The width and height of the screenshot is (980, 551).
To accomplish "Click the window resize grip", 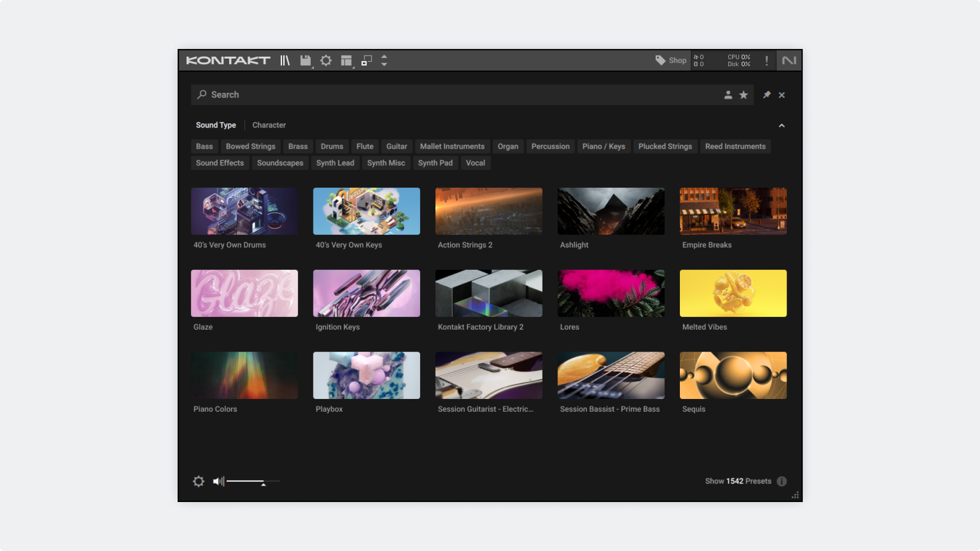I will [x=795, y=495].
